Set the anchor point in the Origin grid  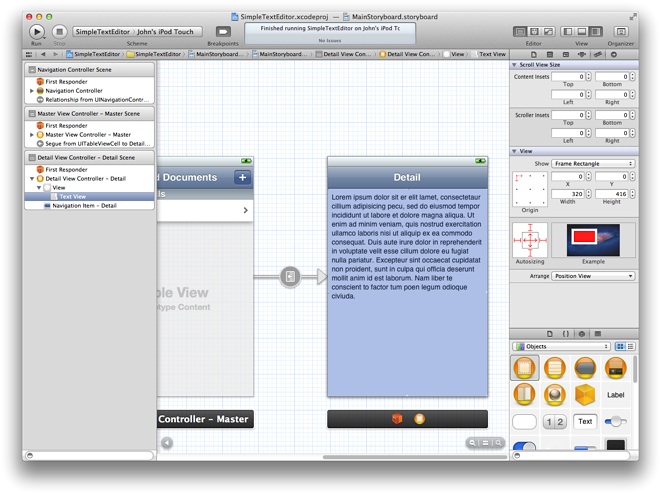(x=529, y=189)
